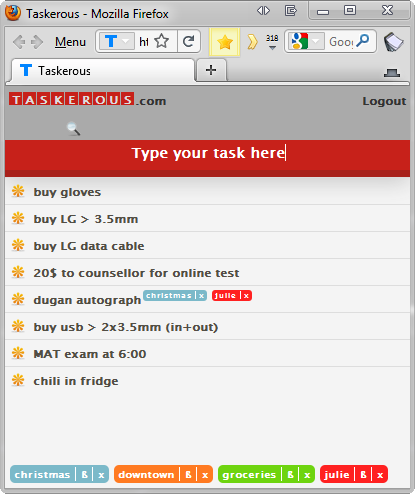Go back with the browser back arrow
415x494 pixels.
click(19, 42)
